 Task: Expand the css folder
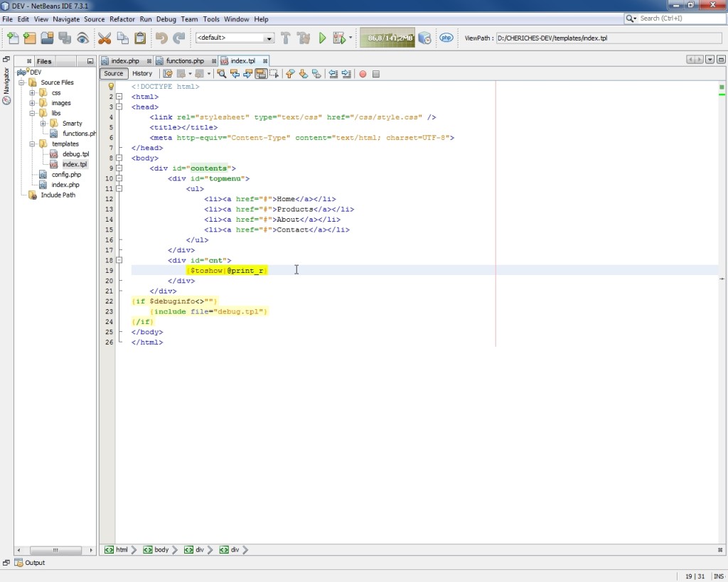[x=32, y=93]
